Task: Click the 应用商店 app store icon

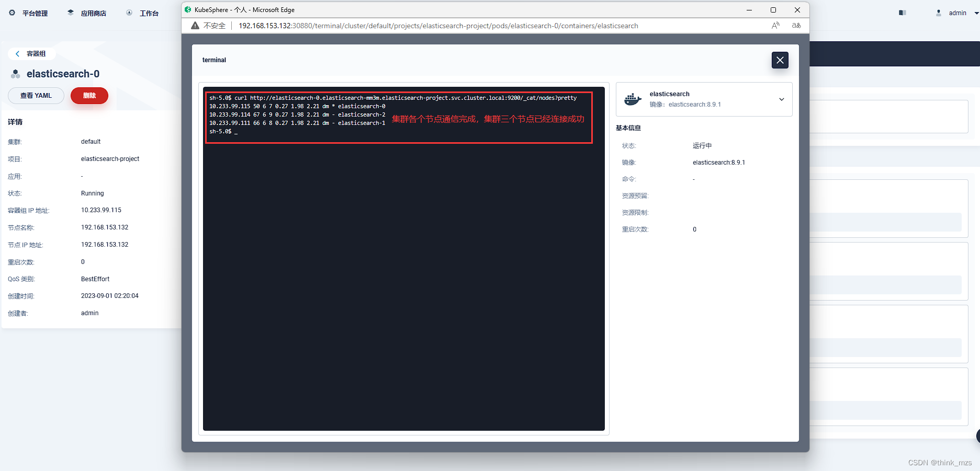Action: [x=70, y=12]
